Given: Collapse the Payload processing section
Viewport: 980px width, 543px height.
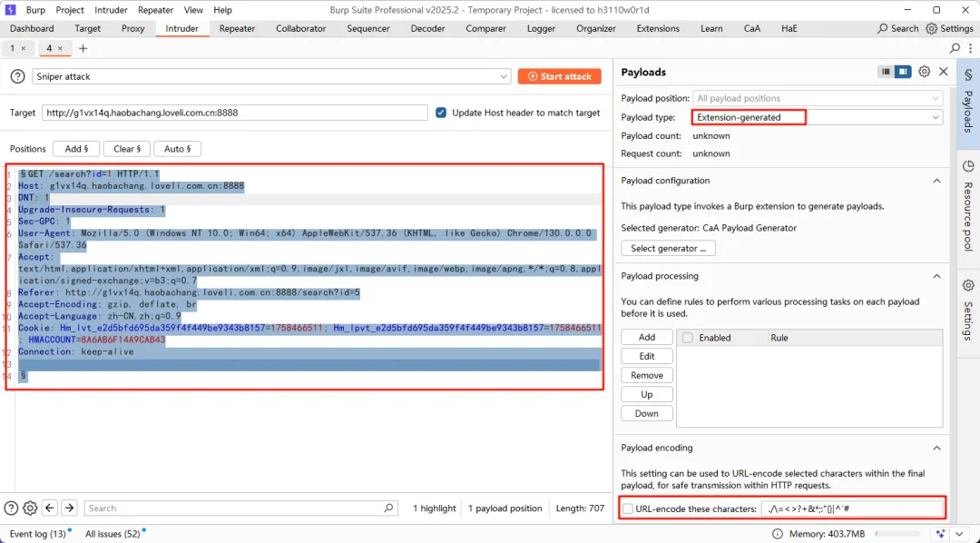Looking at the screenshot, I should [x=936, y=276].
